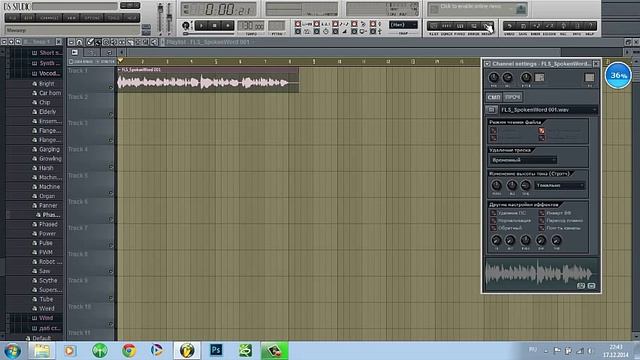Open the step sequencer shortcut icon

click(x=447, y=26)
